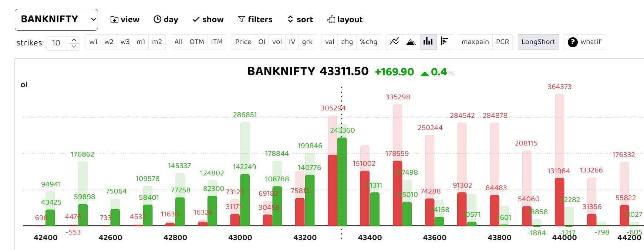Click the puzzle icon next to layout
Image resolution: width=644 pixels, height=250 pixels.
pyautogui.click(x=331, y=20)
